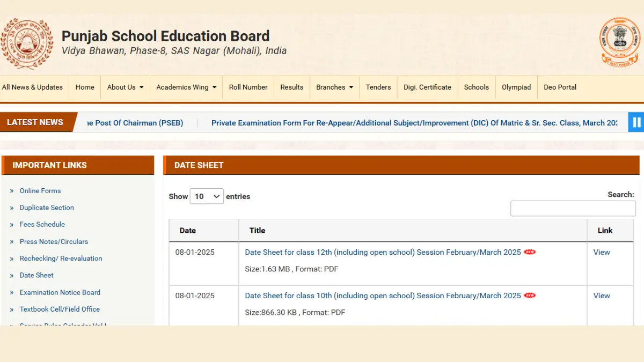Sort the table by the Title column header

(413, 231)
